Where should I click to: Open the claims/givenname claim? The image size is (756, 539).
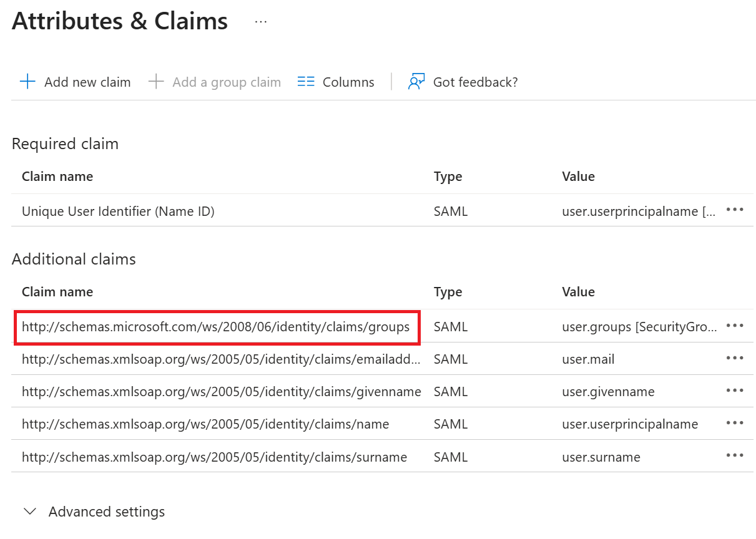pos(222,392)
